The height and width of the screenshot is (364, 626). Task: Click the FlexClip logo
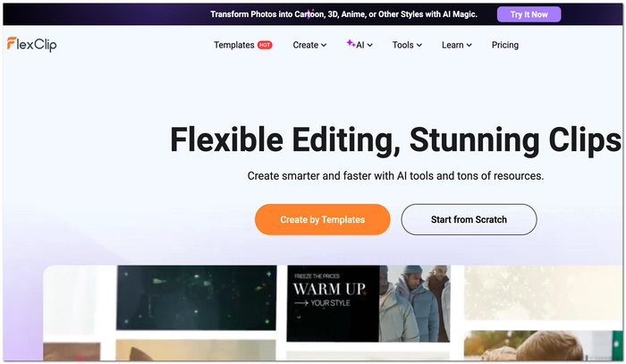[x=31, y=44]
